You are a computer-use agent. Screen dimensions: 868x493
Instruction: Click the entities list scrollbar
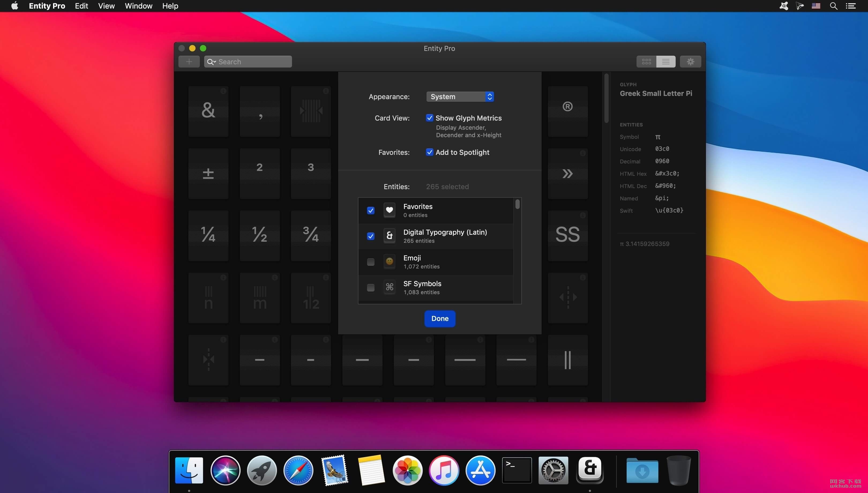(517, 204)
